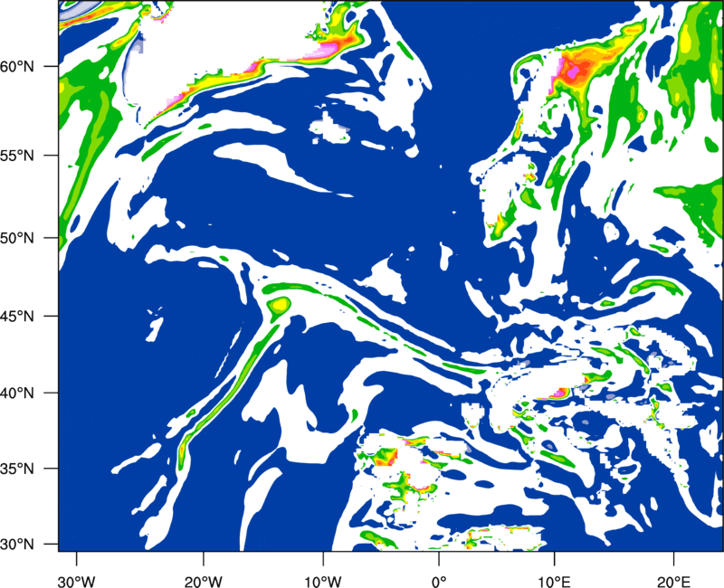Click the 35°N latitude label

[17, 469]
